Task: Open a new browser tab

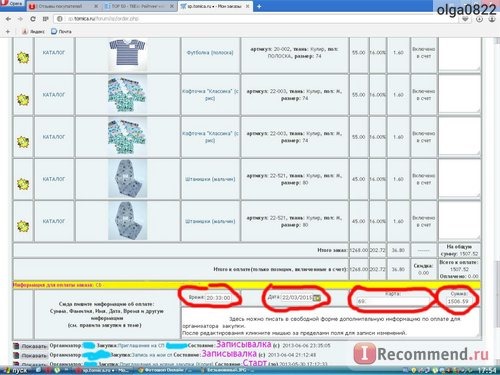Action: pyautogui.click(x=259, y=6)
